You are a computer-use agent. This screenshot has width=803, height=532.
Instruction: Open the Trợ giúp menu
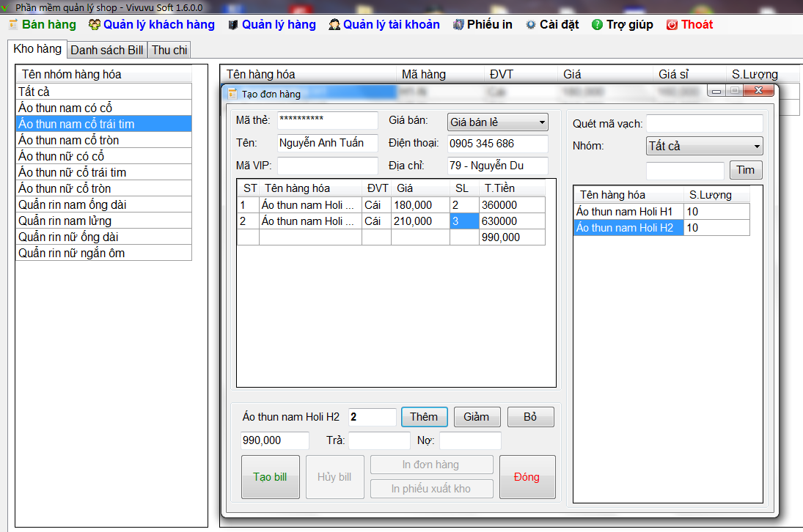point(629,25)
